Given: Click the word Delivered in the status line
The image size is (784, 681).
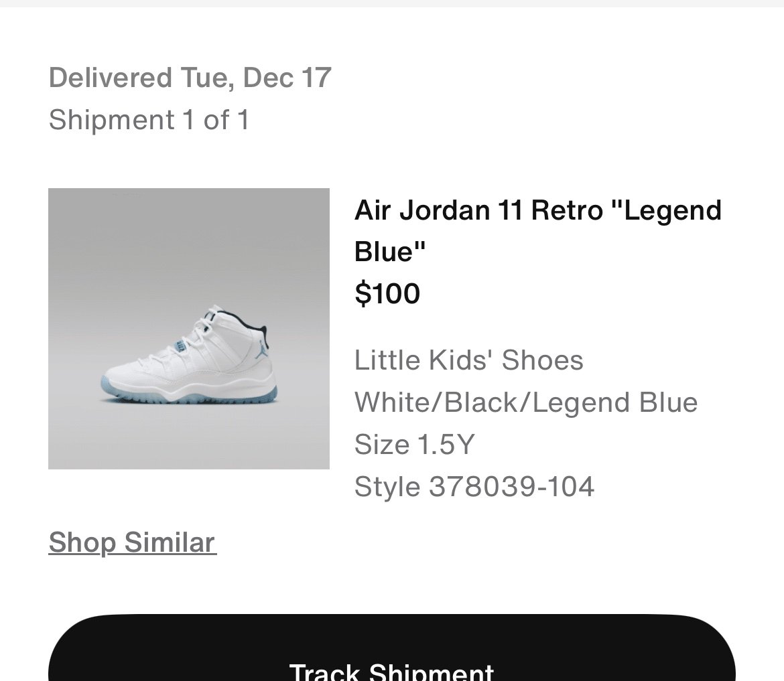Looking at the screenshot, I should 111,78.
